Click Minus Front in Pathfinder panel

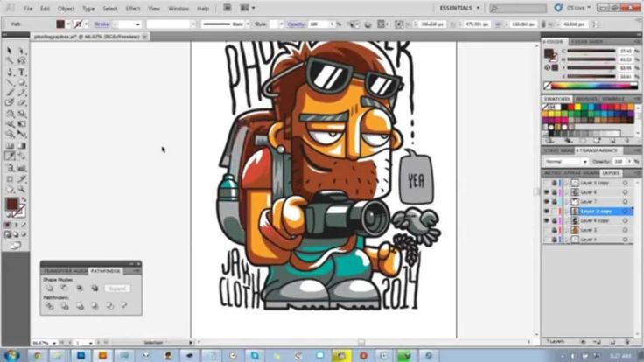tap(65, 289)
